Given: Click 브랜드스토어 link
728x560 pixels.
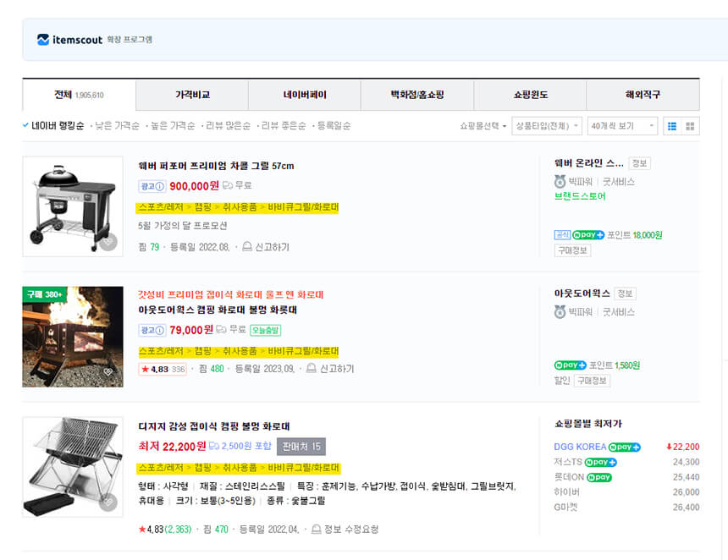Looking at the screenshot, I should pos(580,196).
